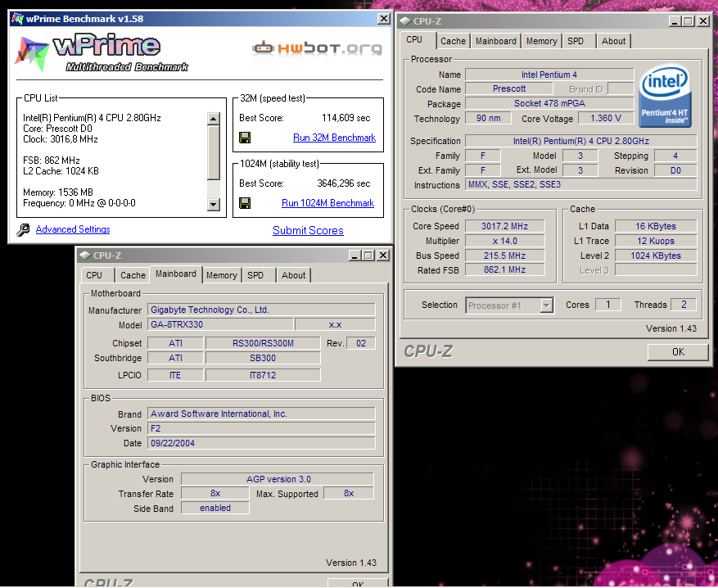Click the CPU-Z title icon in right window
The image size is (718, 588).
pyautogui.click(x=404, y=21)
